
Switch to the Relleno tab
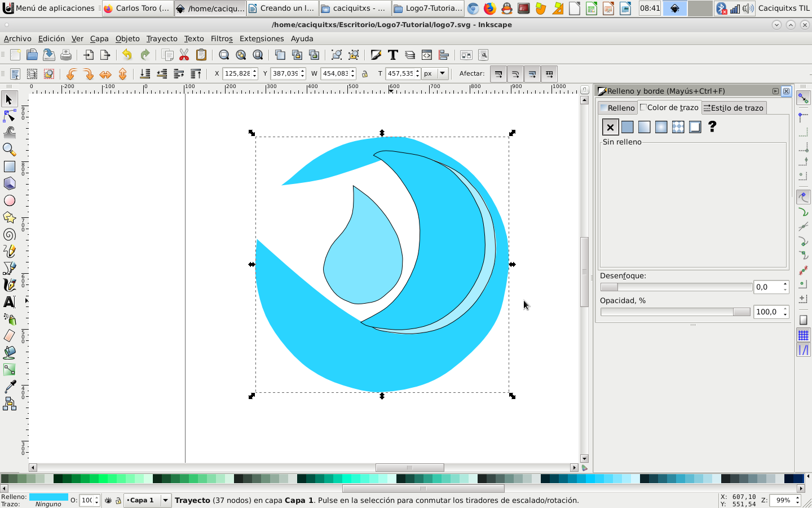pyautogui.click(x=617, y=108)
